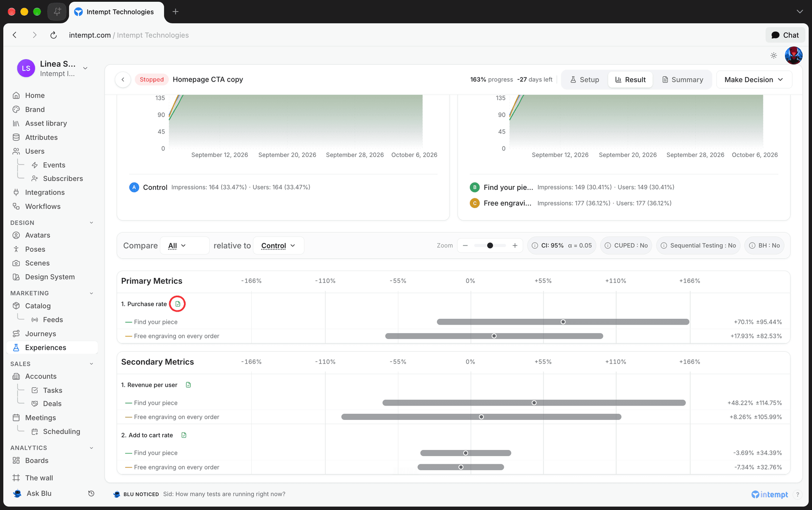Open the Catalog section
The width and height of the screenshot is (812, 510).
(x=52, y=306)
